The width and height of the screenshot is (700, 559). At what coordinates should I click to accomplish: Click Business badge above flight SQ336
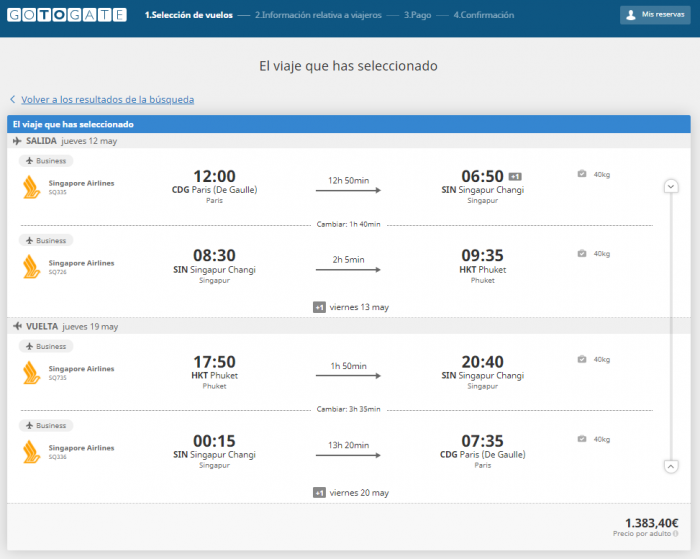click(x=46, y=426)
